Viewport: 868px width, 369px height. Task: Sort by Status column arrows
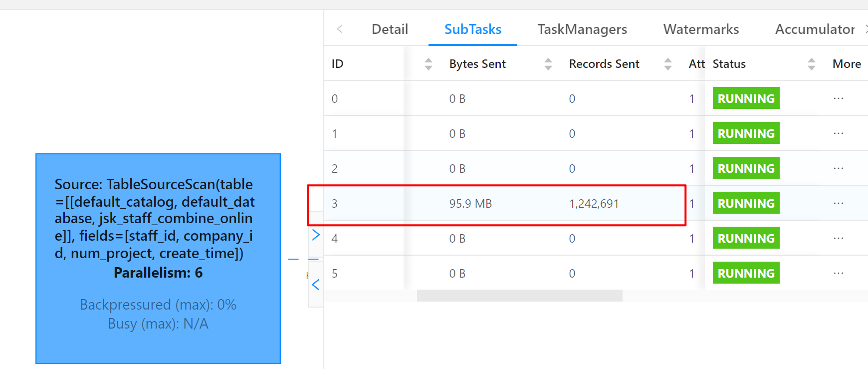click(x=811, y=64)
